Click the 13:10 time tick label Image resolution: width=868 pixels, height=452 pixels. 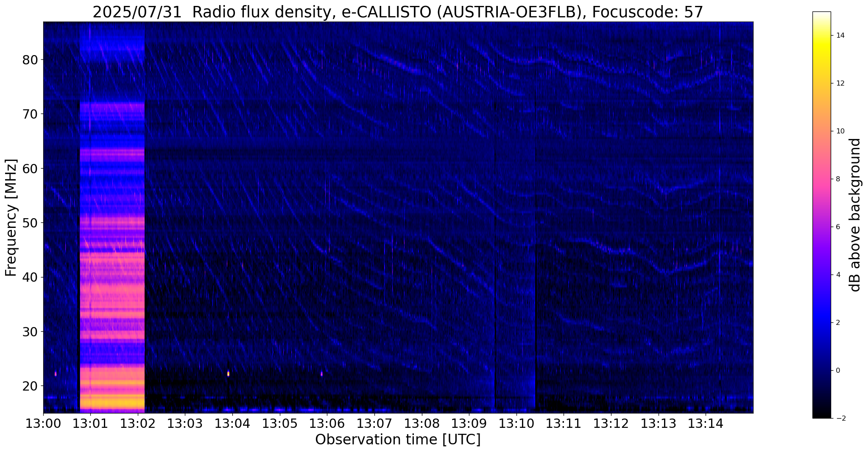pyautogui.click(x=516, y=424)
